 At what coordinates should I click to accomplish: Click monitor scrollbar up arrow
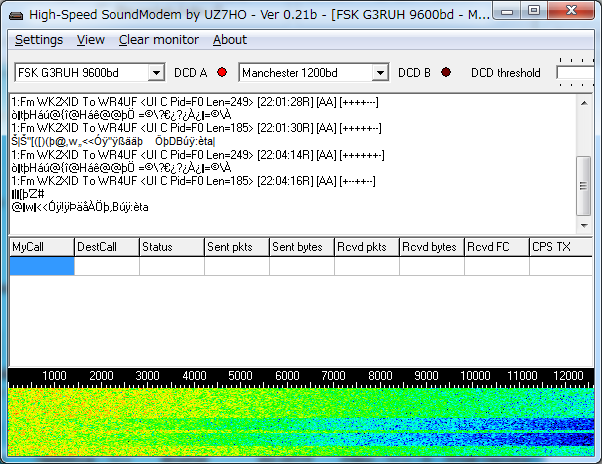click(584, 103)
